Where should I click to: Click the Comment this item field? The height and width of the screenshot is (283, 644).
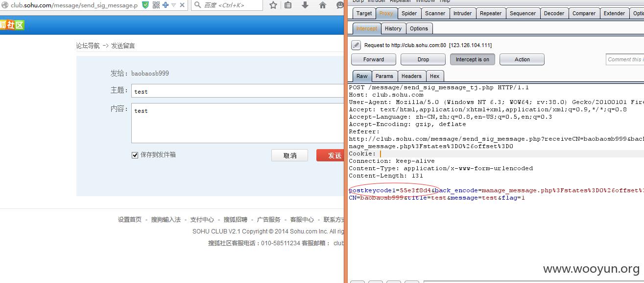coord(625,59)
